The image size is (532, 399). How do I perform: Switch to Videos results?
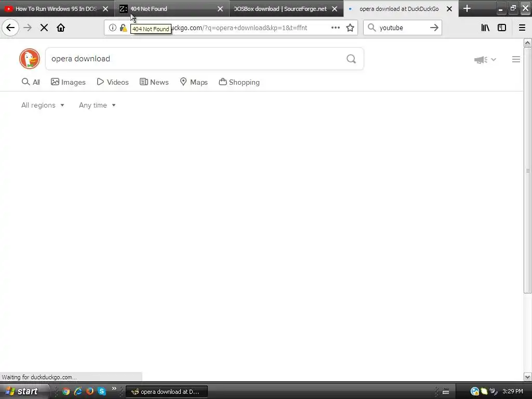pyautogui.click(x=113, y=82)
